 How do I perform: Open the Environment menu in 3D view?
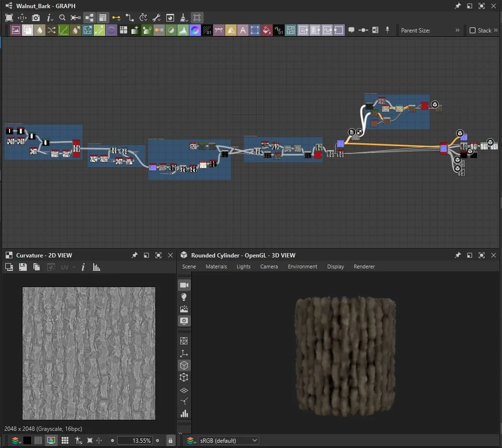coord(302,267)
